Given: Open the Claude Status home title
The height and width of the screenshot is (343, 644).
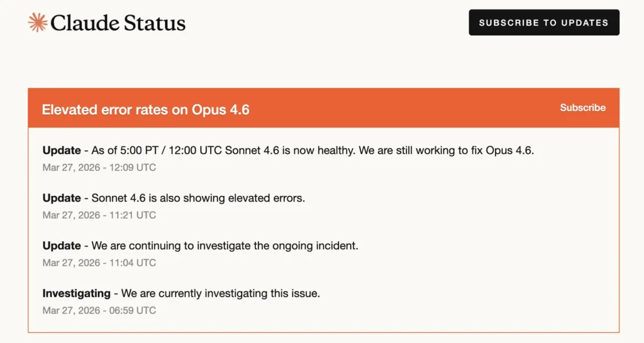Looking at the screenshot, I should 117,23.
